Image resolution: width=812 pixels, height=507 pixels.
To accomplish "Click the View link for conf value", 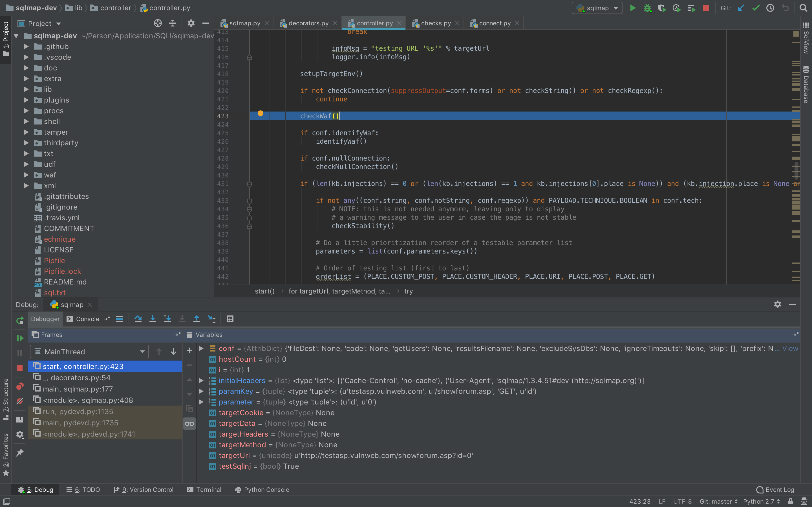I will (x=790, y=348).
